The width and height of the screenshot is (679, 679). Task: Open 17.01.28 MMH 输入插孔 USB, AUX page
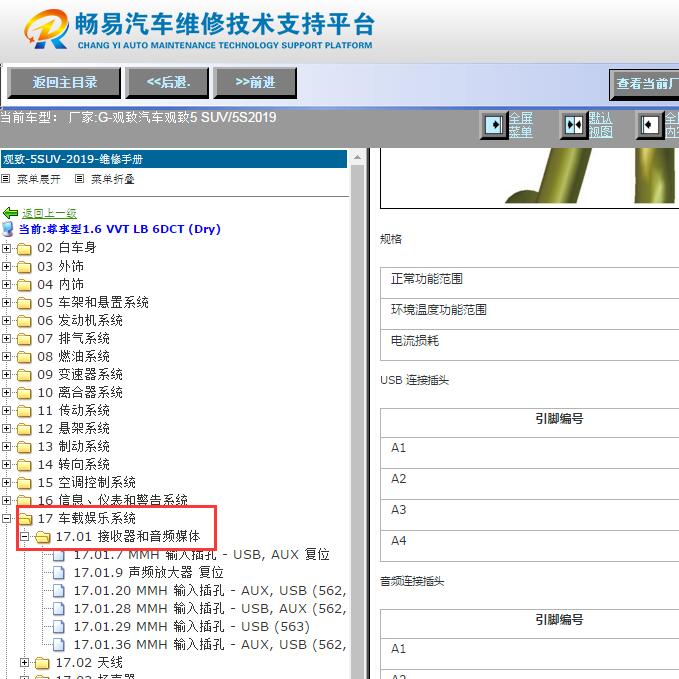(210, 608)
